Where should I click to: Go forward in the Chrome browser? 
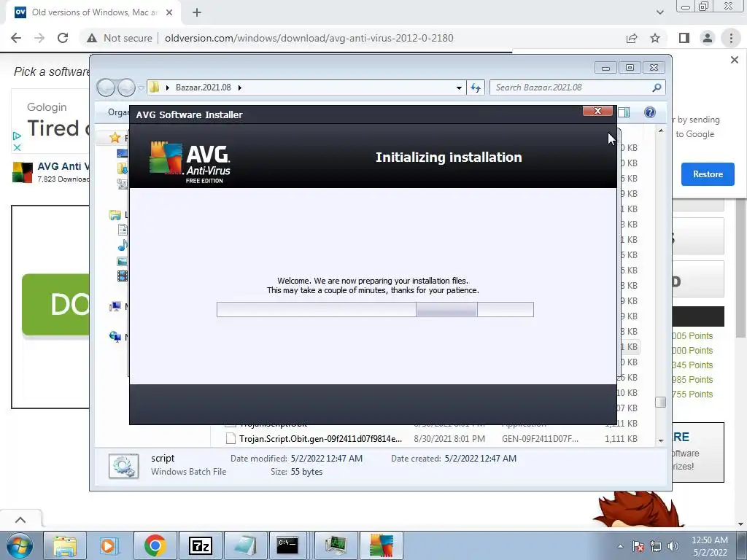tap(39, 38)
